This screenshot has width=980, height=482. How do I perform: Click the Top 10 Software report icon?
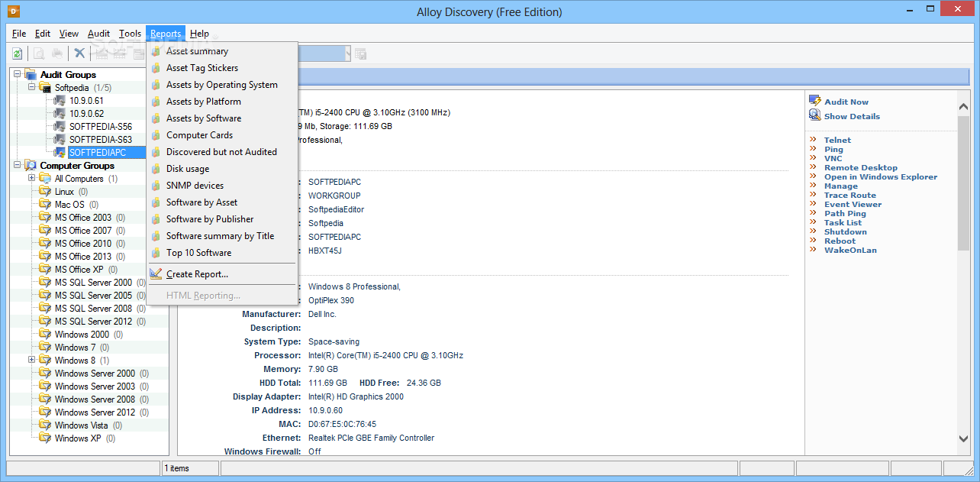coord(156,253)
